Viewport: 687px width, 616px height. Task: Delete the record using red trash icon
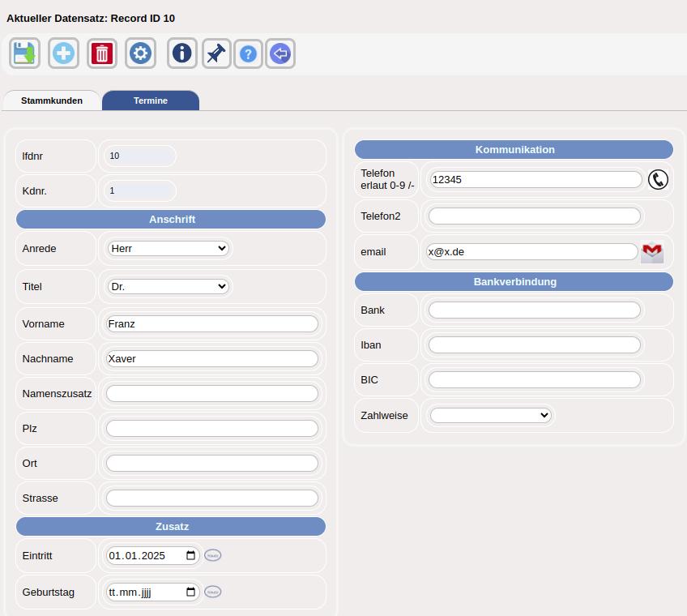pos(102,53)
